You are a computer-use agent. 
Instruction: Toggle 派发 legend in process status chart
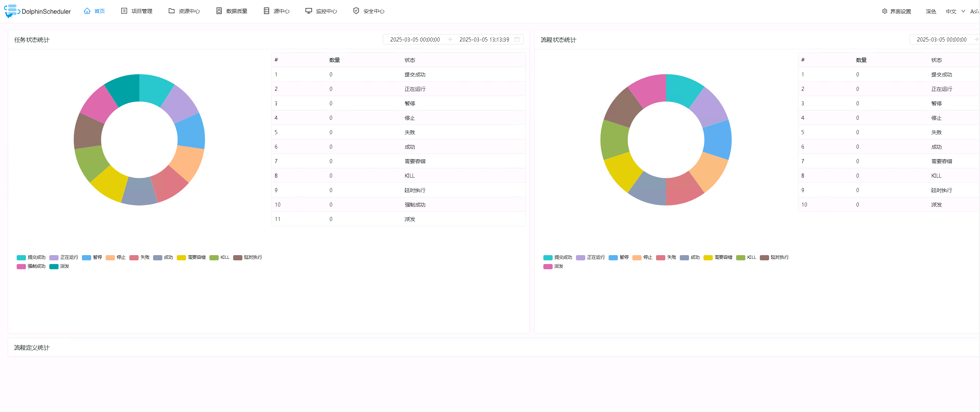(x=553, y=266)
